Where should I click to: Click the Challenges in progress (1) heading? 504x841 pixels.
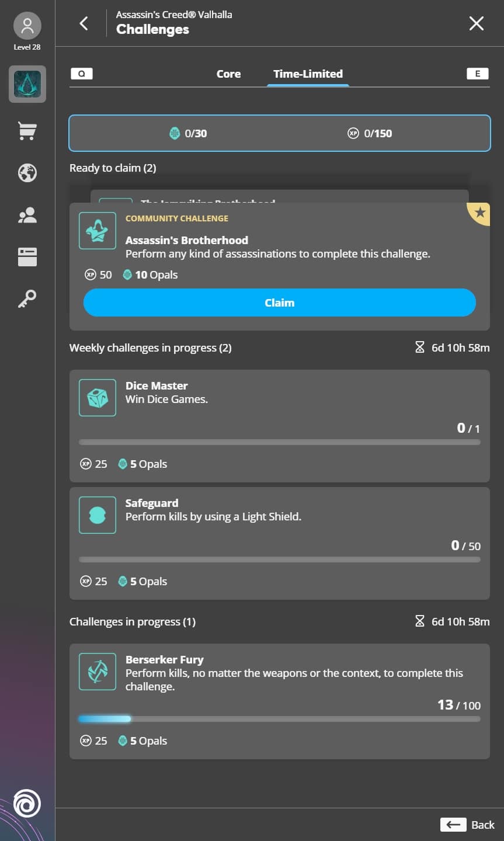133,621
